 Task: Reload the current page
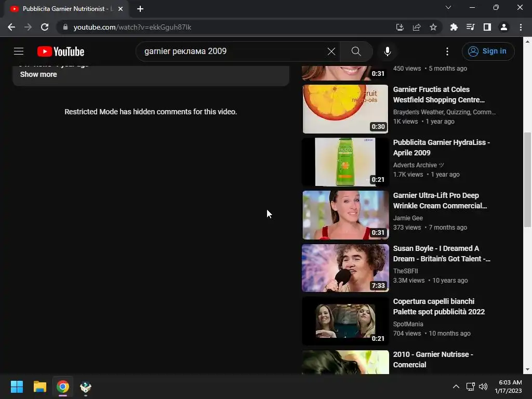click(x=45, y=27)
